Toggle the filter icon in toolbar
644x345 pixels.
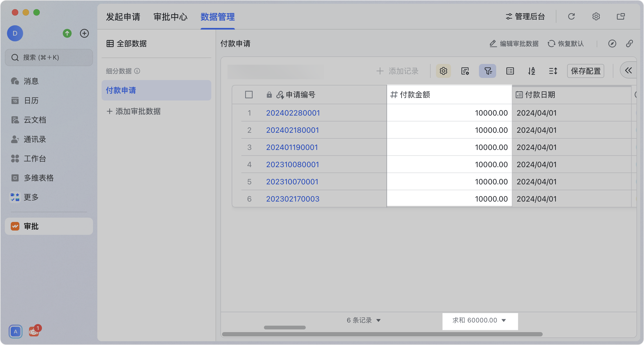[x=488, y=71]
